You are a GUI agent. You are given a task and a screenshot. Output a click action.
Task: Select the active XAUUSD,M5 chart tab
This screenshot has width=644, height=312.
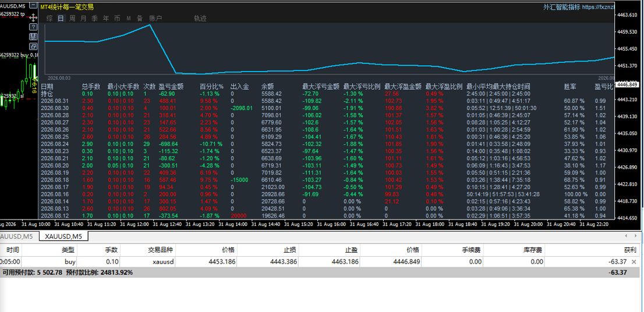(x=63, y=236)
